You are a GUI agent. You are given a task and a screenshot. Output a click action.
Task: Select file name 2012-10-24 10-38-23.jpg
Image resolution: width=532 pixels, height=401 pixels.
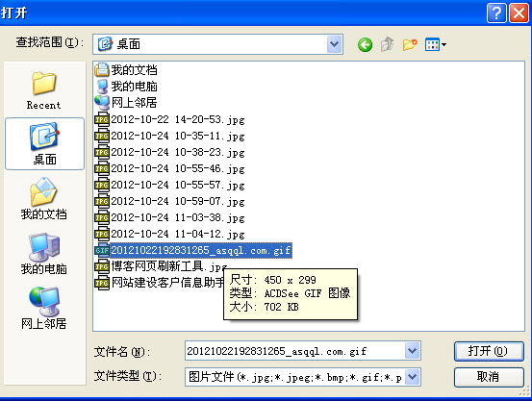[x=178, y=152]
